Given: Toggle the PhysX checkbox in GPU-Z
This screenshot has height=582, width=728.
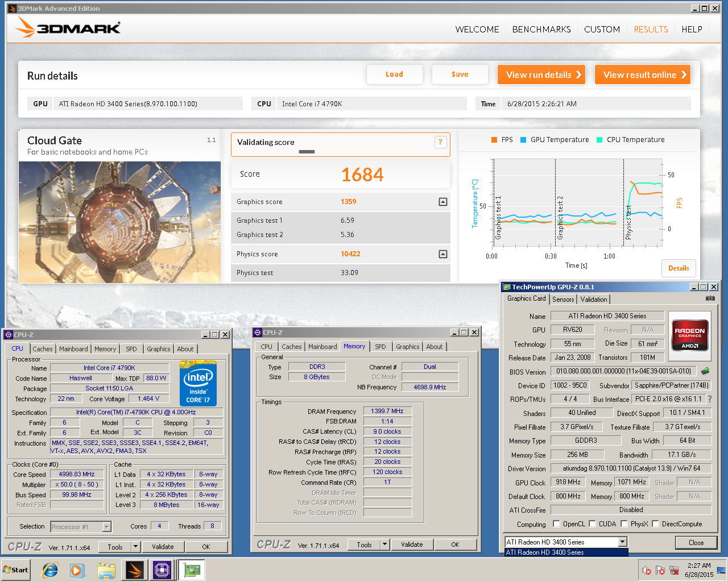Looking at the screenshot, I should [624, 524].
